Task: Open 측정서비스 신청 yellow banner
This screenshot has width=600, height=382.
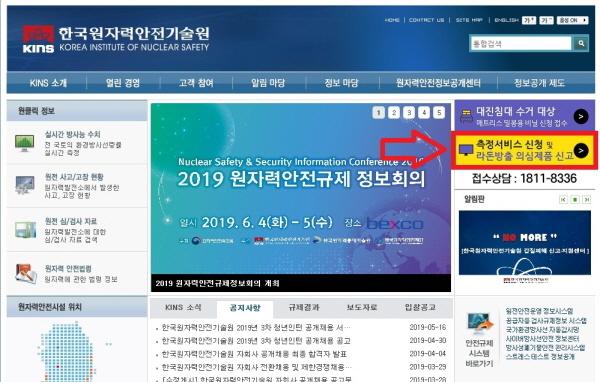Action: coord(524,150)
